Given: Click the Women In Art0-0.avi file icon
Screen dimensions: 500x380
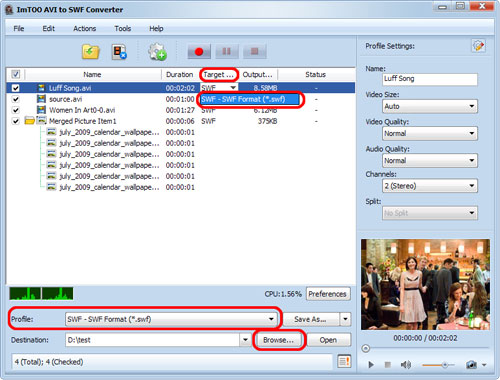Looking at the screenshot, I should click(x=41, y=110).
